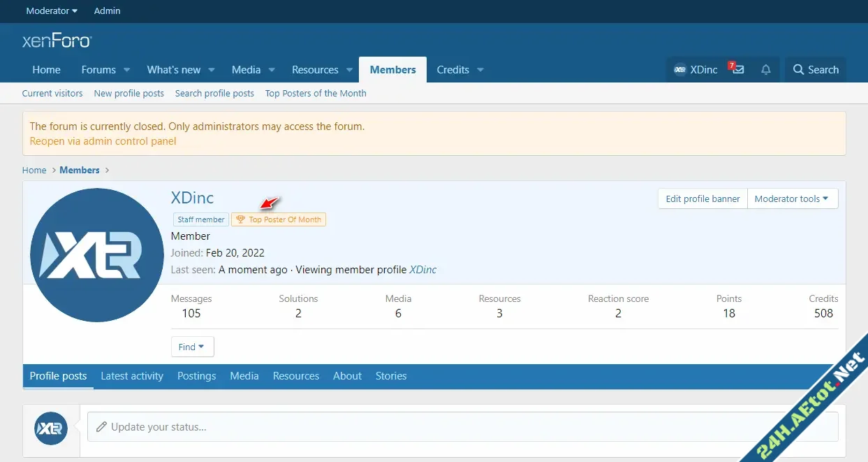The height and width of the screenshot is (462, 868).
Task: Open the inbox envelope icon
Action: click(x=737, y=70)
